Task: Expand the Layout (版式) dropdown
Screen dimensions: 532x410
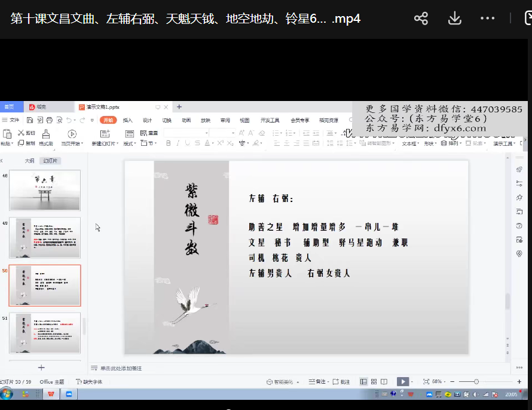Action: click(x=129, y=143)
